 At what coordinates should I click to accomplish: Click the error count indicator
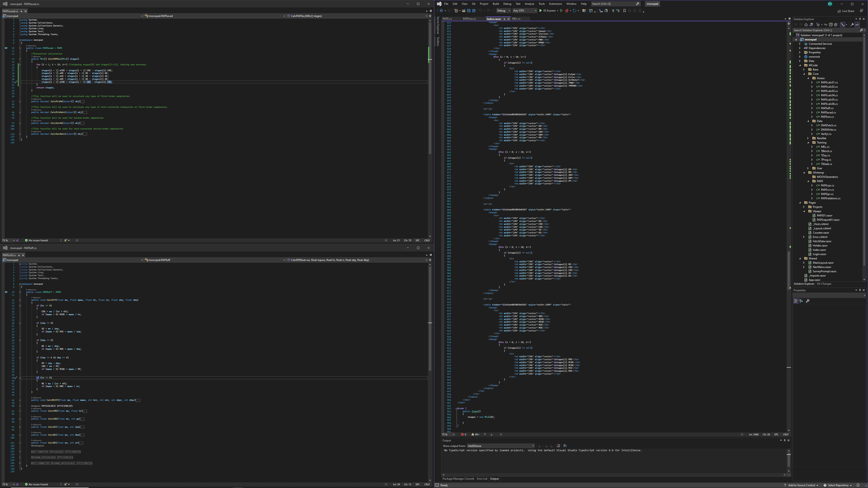coord(464,434)
